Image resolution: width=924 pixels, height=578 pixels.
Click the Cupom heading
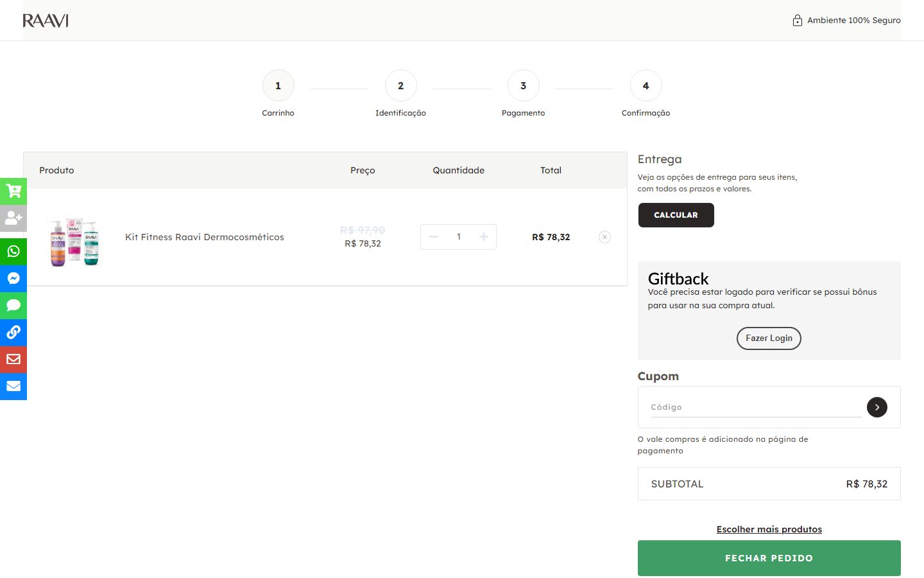[658, 376]
